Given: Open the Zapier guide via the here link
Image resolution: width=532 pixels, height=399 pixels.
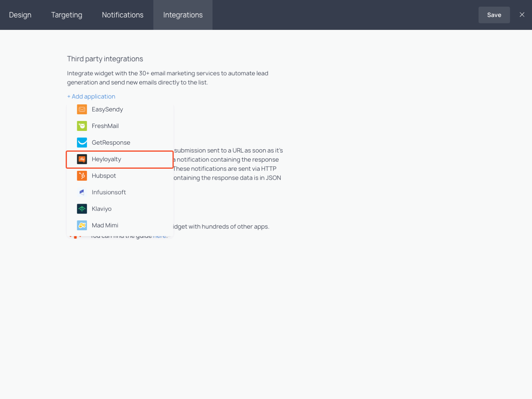Looking at the screenshot, I should [160, 235].
